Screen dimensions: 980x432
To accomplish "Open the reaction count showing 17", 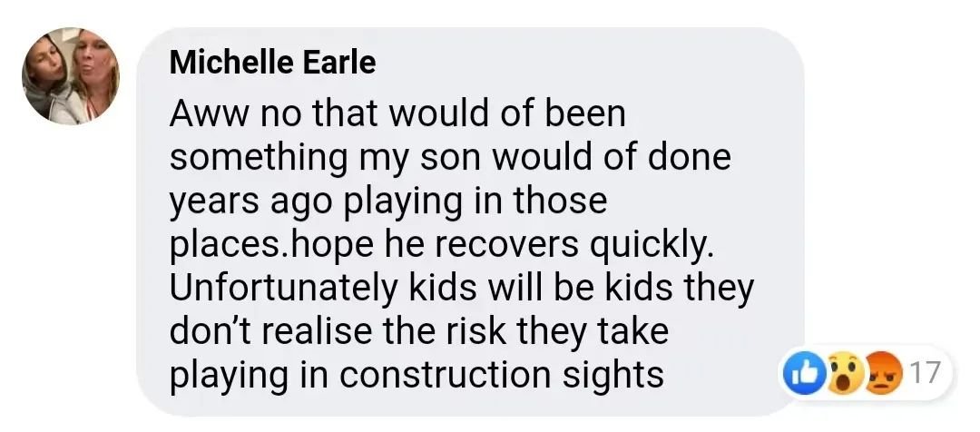I will (925, 373).
